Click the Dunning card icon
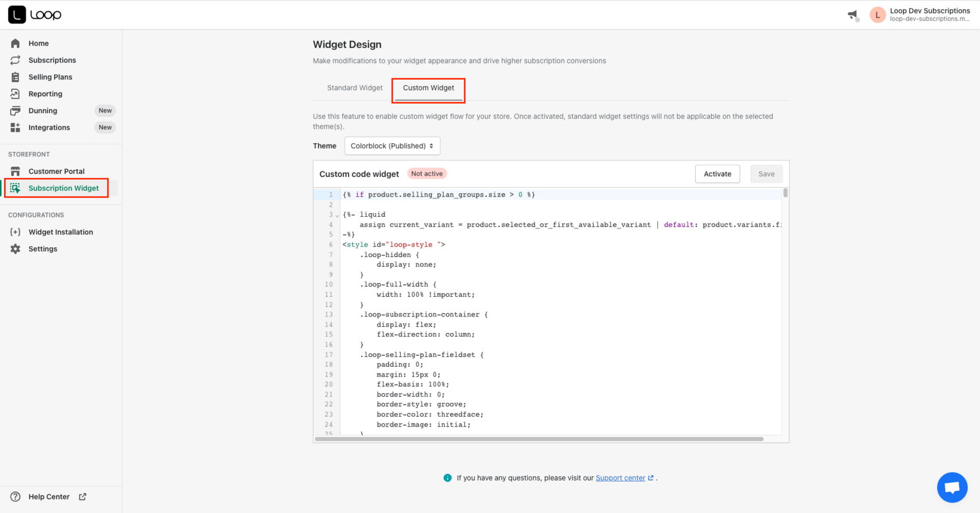The image size is (980, 513). (x=15, y=111)
